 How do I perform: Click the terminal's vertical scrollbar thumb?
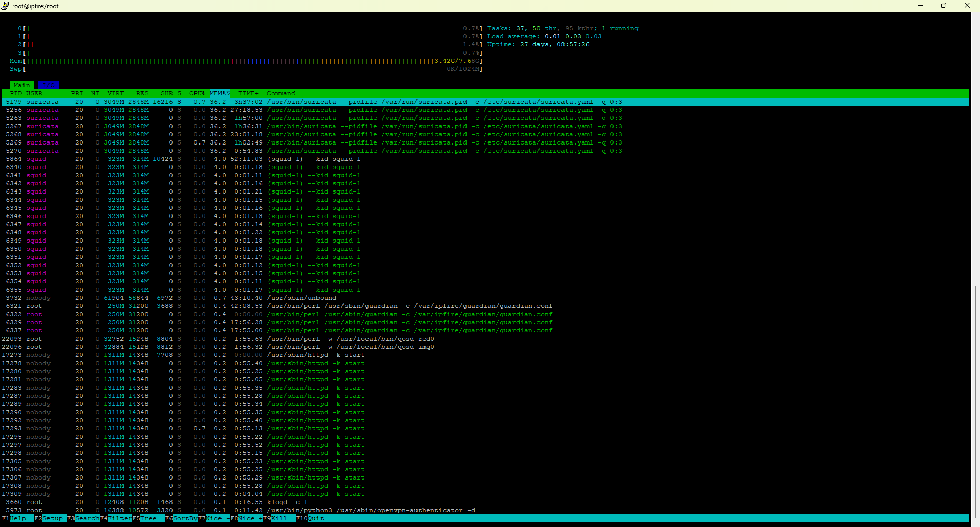click(975, 401)
